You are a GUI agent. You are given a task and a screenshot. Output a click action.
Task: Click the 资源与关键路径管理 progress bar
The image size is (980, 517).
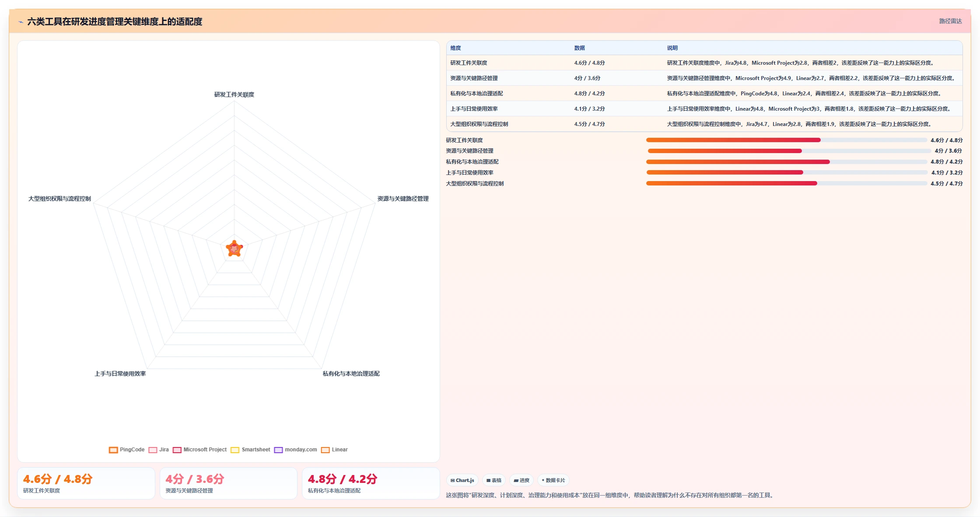[789, 151]
